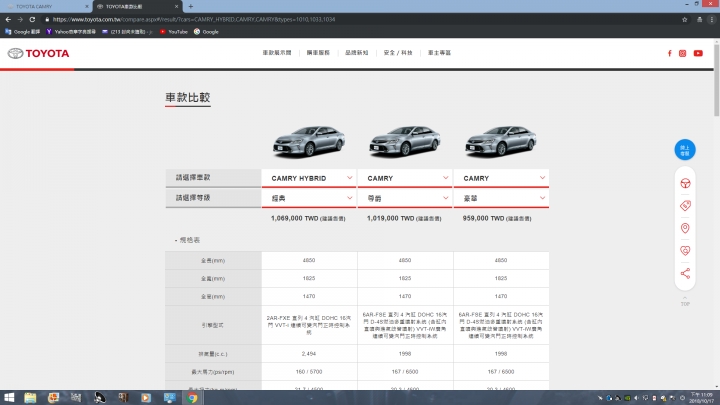720x405 pixels.
Task: Click the blue online customer service bubble
Action: coord(685,150)
